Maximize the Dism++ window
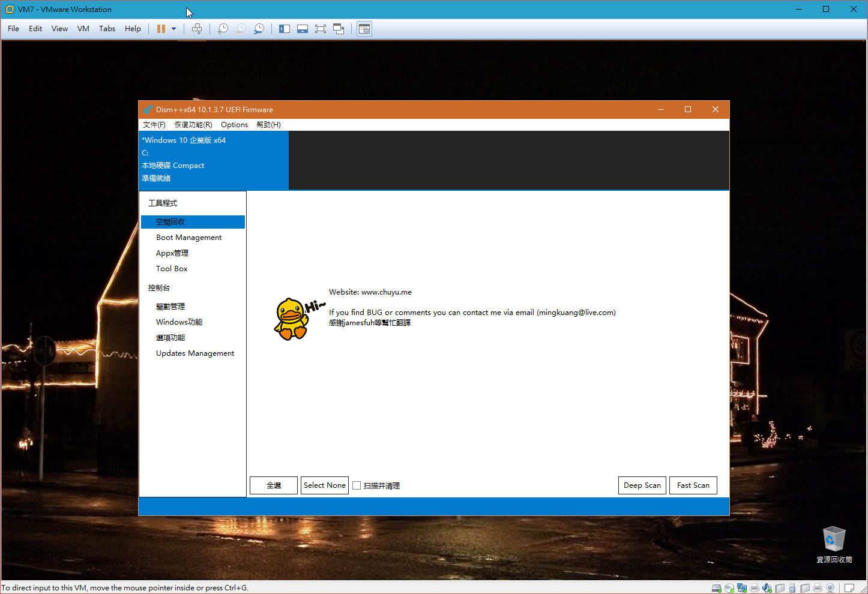Image resolution: width=868 pixels, height=594 pixels. point(688,109)
